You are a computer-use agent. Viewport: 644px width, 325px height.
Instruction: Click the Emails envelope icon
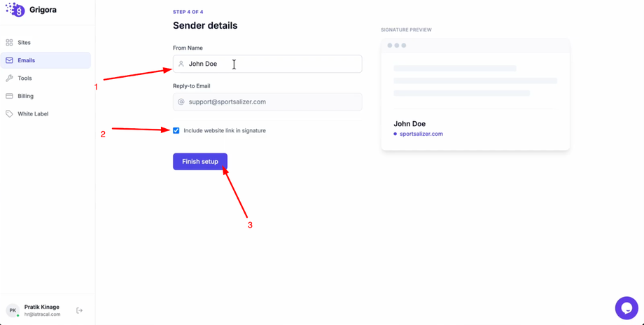point(9,60)
